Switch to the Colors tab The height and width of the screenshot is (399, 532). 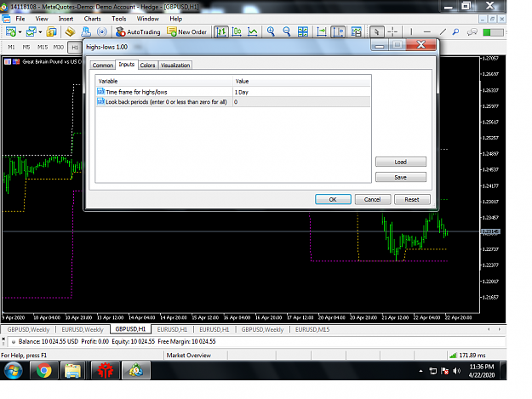pyautogui.click(x=147, y=66)
